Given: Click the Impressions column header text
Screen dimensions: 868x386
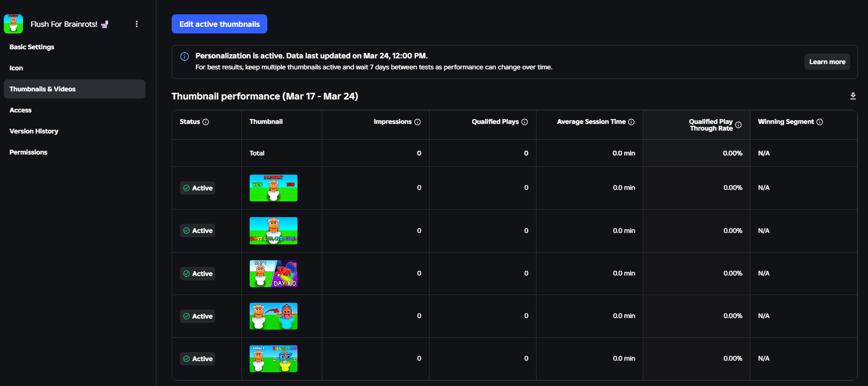Looking at the screenshot, I should point(393,121).
